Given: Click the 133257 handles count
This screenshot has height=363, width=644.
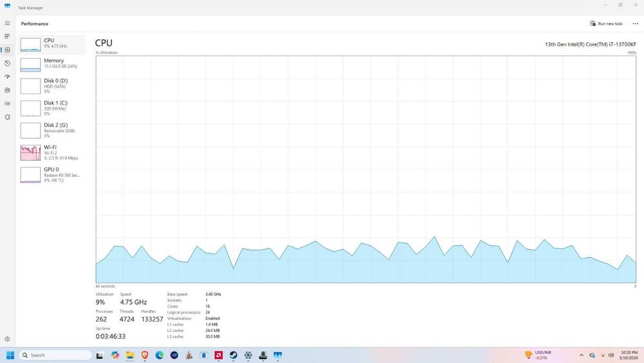Looking at the screenshot, I should [152, 319].
